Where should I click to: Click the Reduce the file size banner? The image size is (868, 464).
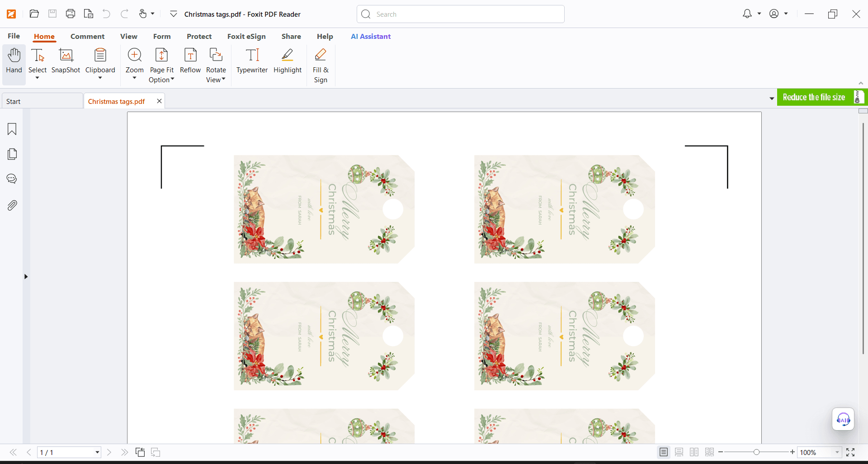(821, 97)
